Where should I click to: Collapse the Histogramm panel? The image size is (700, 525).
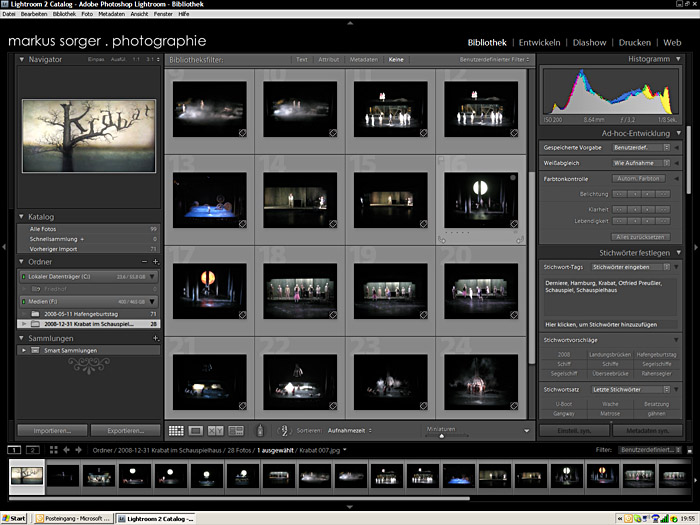(679, 59)
